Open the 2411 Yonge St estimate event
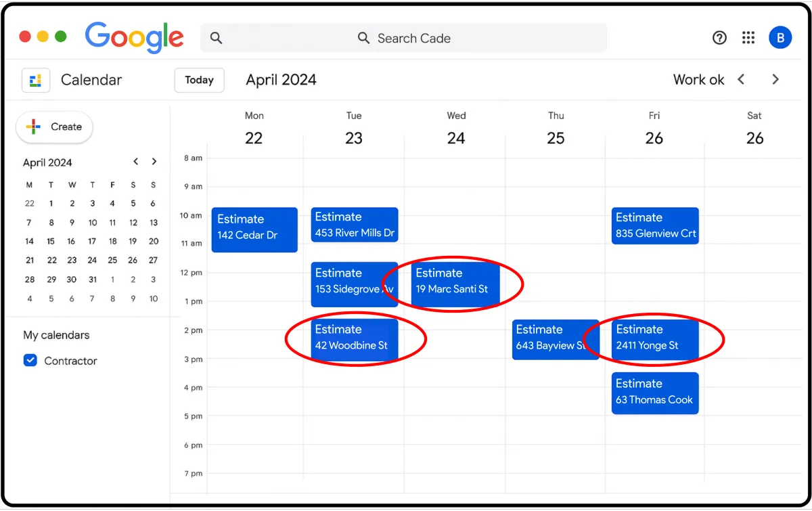 point(655,340)
